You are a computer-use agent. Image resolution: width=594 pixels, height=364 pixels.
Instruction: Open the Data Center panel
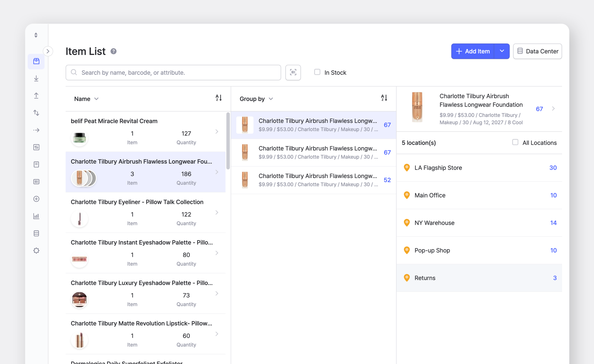pos(537,51)
